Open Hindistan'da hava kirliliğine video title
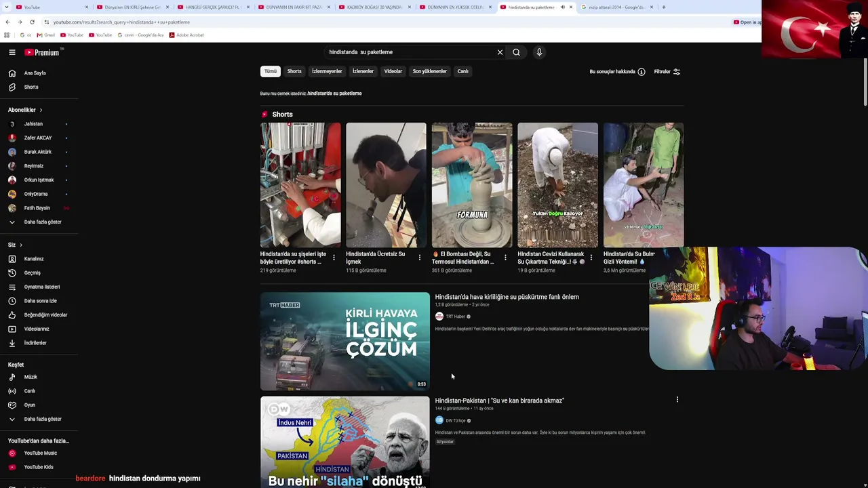 (x=507, y=297)
